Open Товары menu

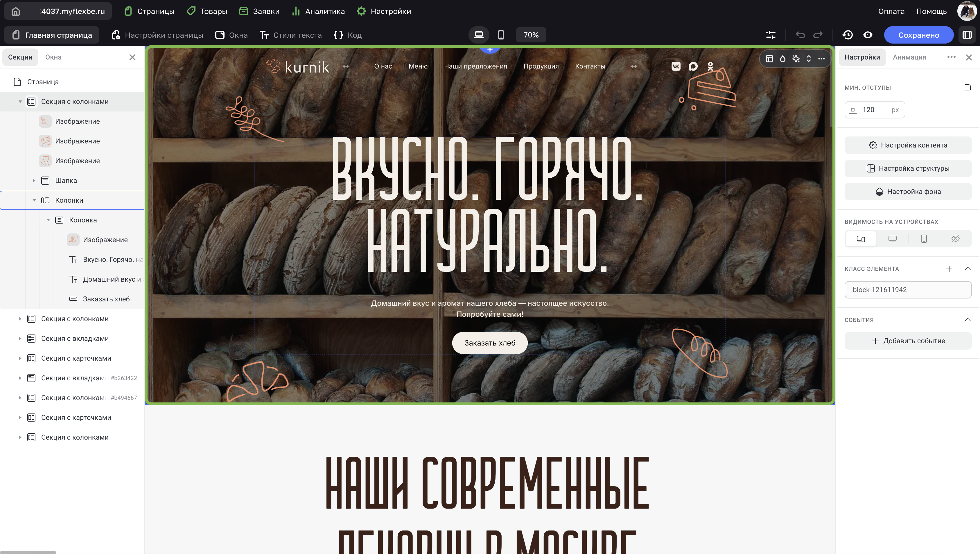pos(207,11)
